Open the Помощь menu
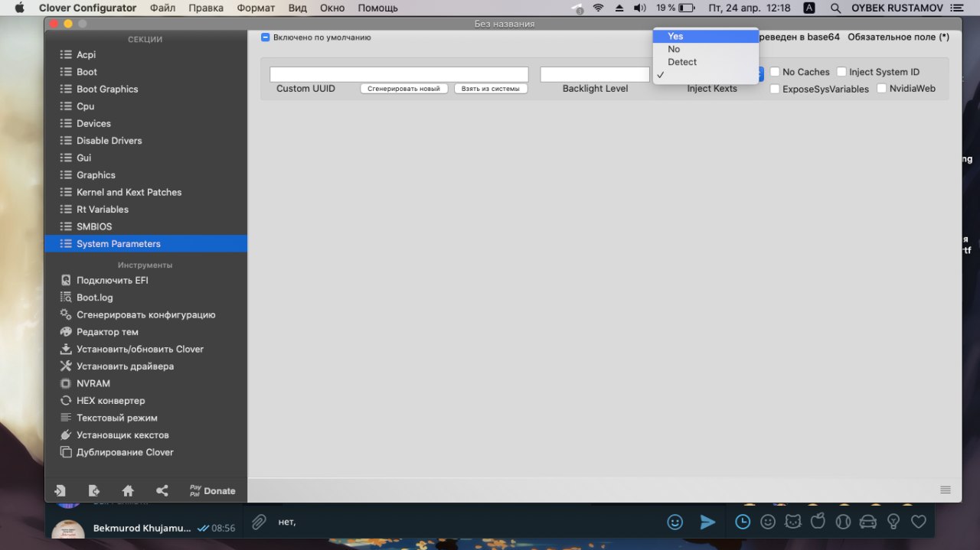The image size is (980, 550). pyautogui.click(x=378, y=8)
